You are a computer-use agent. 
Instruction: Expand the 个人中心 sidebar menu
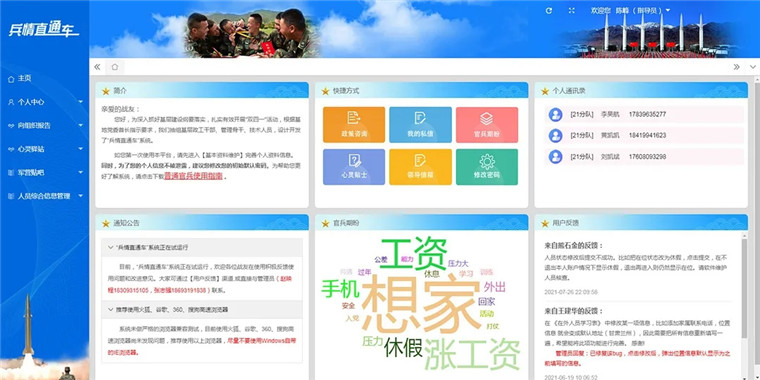tap(45, 102)
